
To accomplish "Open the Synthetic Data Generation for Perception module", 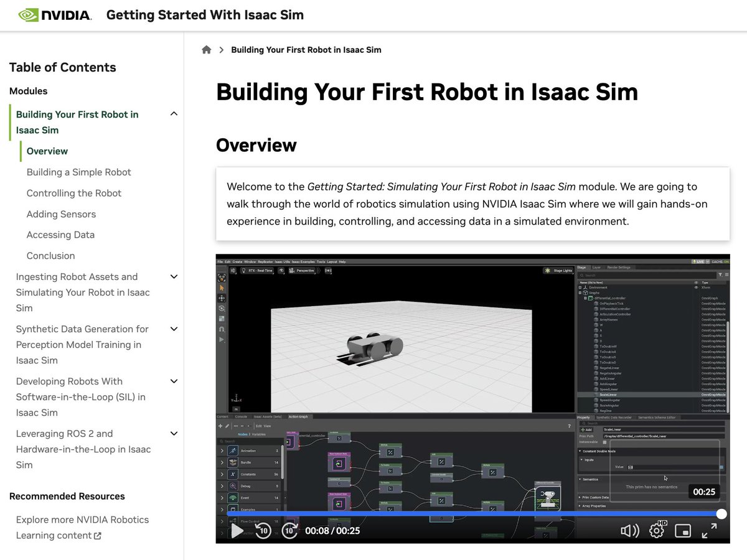I will point(82,345).
